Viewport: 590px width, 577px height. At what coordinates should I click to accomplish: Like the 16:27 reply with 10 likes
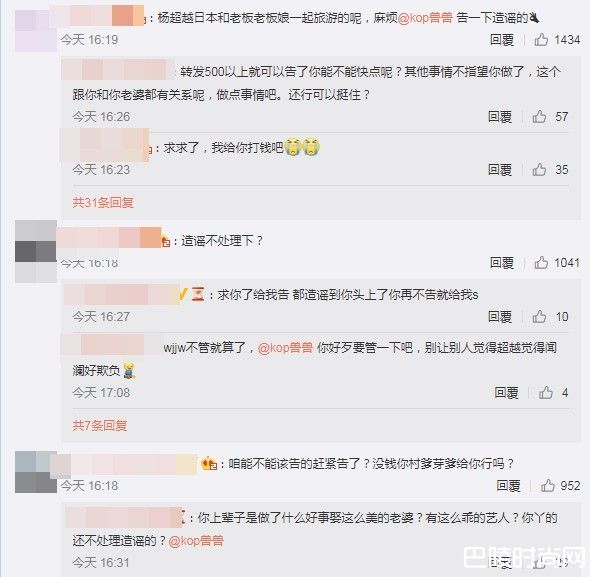pyautogui.click(x=539, y=317)
